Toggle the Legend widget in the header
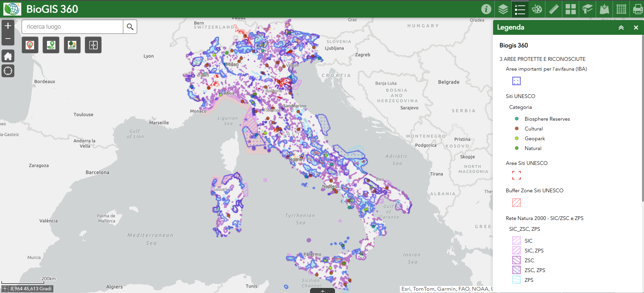Screen dimensions: 644x293 click(x=520, y=9)
